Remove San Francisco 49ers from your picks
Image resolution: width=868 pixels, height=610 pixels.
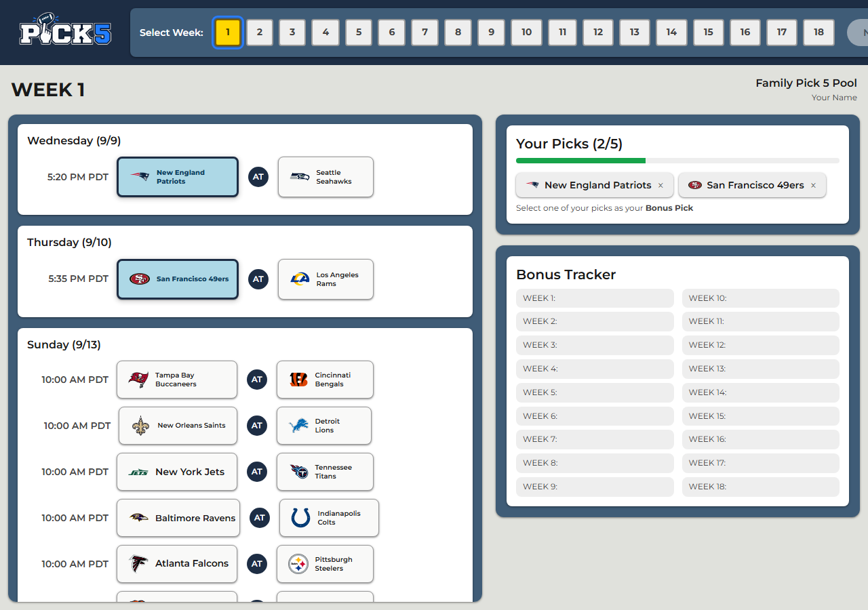(x=813, y=185)
